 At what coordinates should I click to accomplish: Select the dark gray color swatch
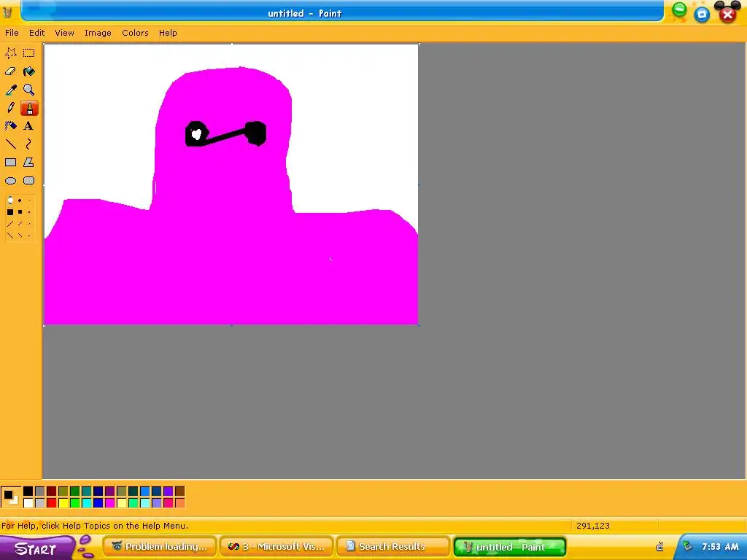[39, 491]
